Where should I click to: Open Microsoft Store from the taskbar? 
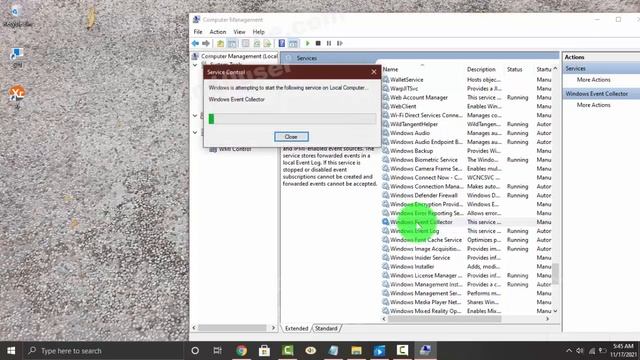coord(264,351)
